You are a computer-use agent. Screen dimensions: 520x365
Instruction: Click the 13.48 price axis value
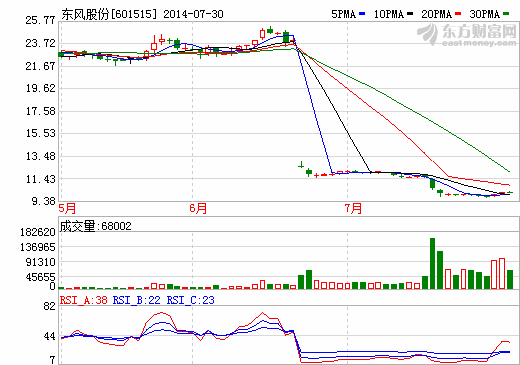(40, 156)
